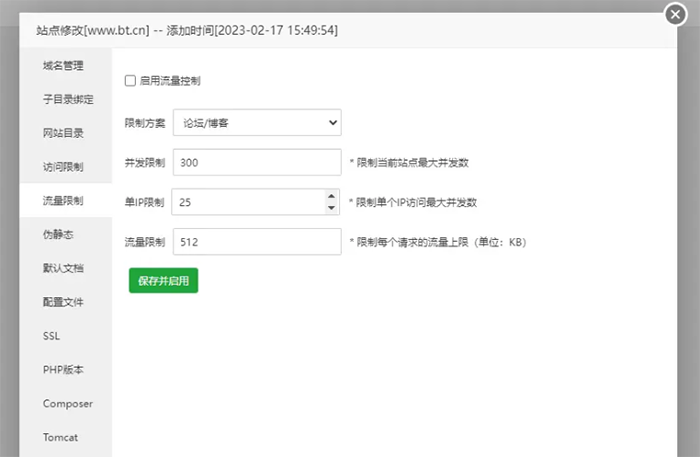Switch to the 子目录绑定 tab
700x457 pixels.
66,99
